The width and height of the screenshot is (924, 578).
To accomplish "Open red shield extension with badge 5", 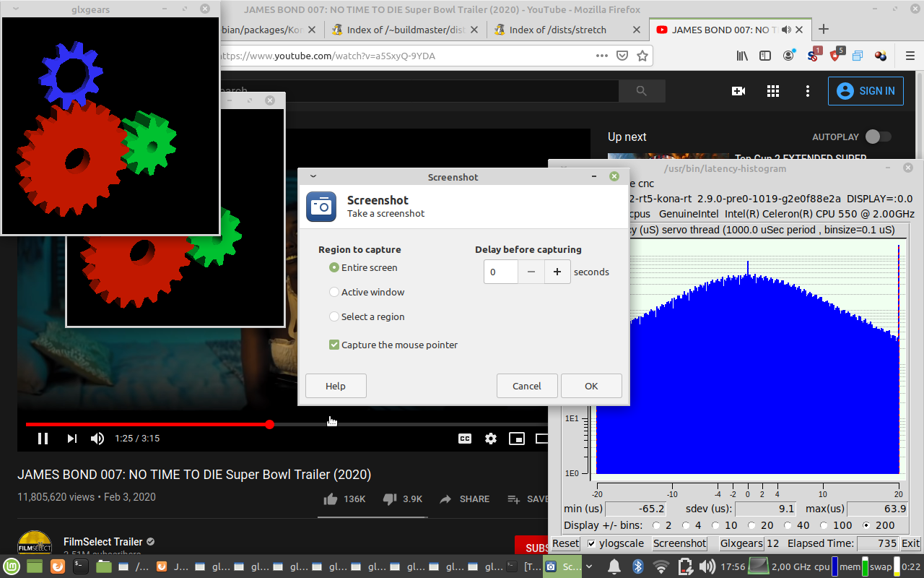I will click(836, 55).
